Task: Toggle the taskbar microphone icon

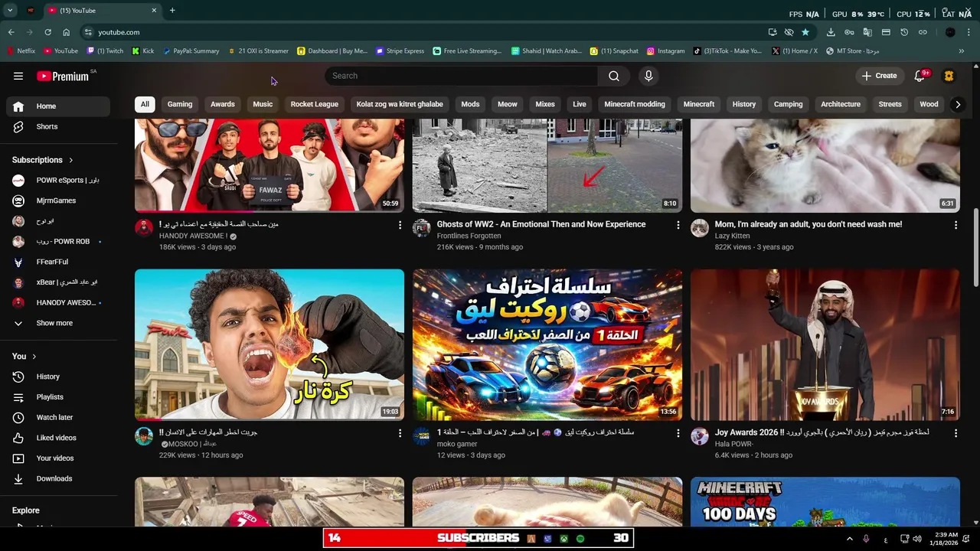Action: 866,539
